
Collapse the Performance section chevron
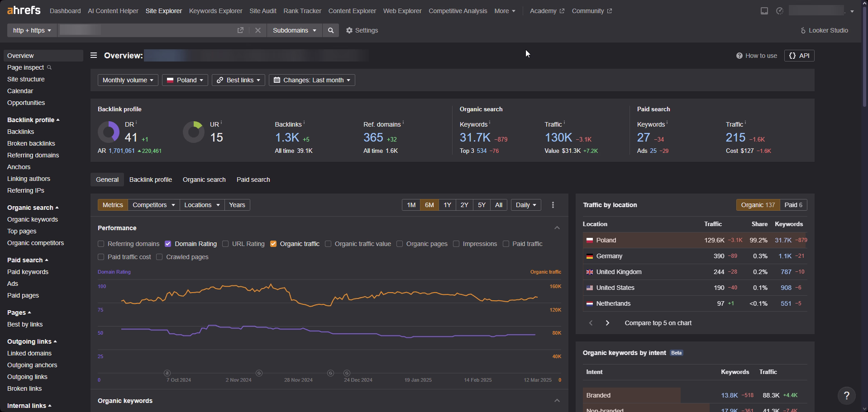[557, 228]
